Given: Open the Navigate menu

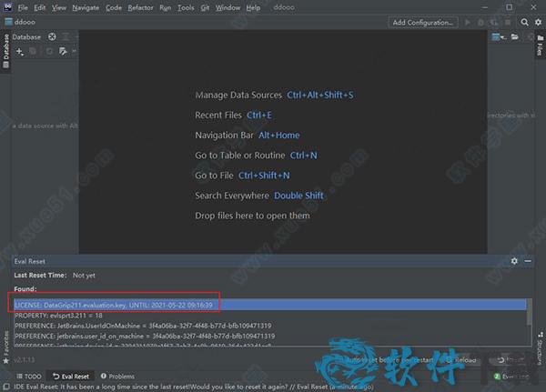Looking at the screenshot, I should click(x=86, y=7).
